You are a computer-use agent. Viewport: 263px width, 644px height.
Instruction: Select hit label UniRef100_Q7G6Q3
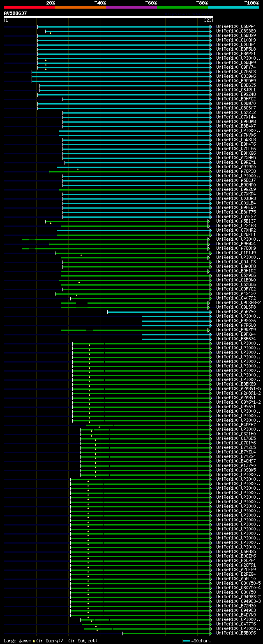pos(236,72)
